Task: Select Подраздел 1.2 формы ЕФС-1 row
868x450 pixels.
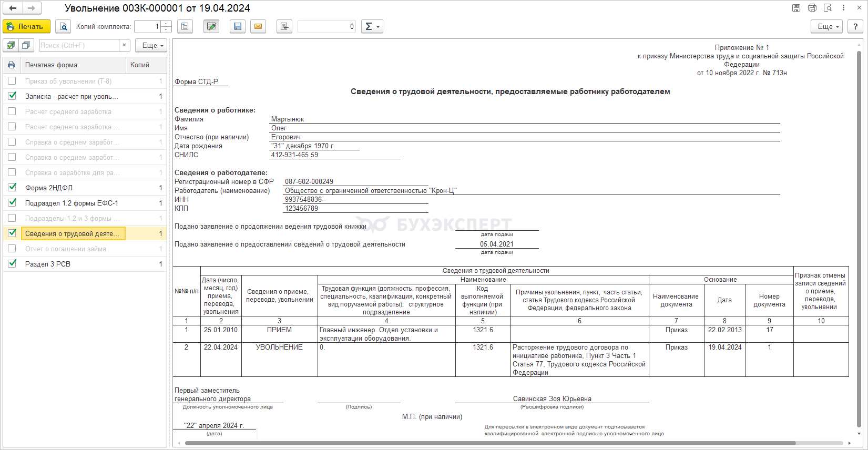Action: tap(85, 203)
